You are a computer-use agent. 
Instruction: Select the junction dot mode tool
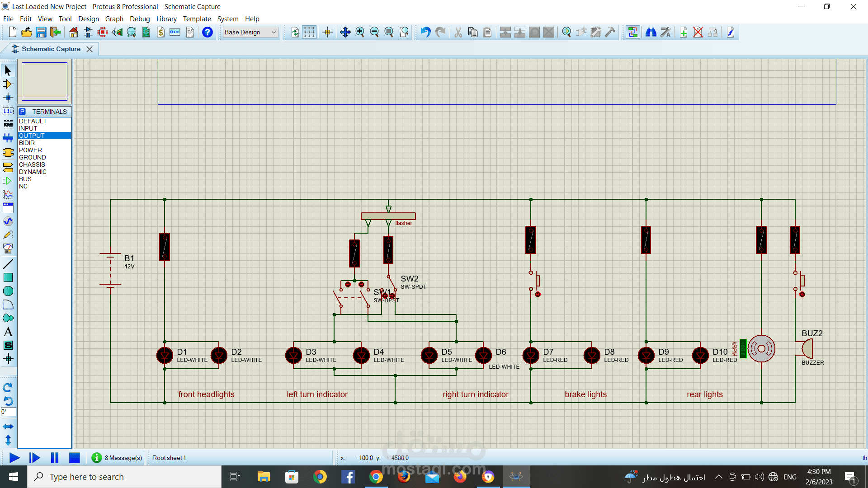8,98
